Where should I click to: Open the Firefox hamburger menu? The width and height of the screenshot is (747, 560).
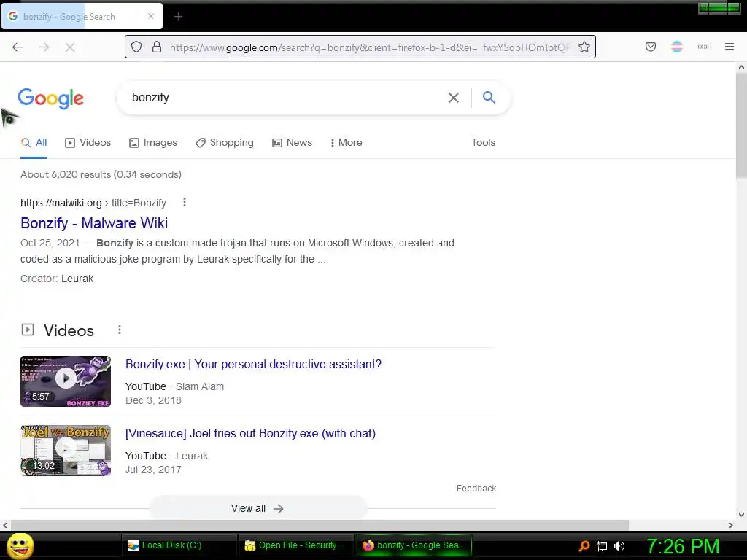[729, 47]
